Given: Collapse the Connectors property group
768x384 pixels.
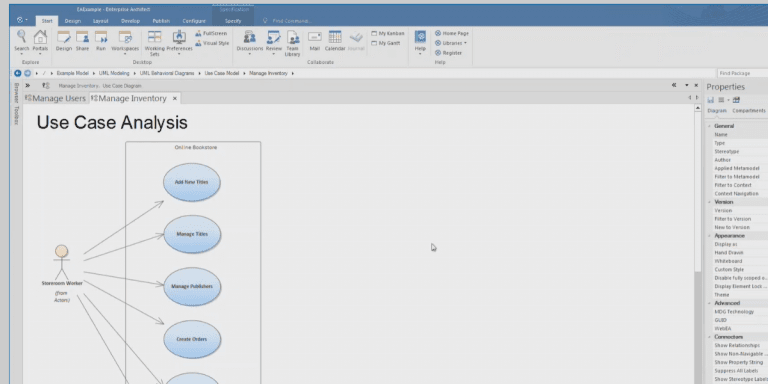Looking at the screenshot, I should point(709,337).
